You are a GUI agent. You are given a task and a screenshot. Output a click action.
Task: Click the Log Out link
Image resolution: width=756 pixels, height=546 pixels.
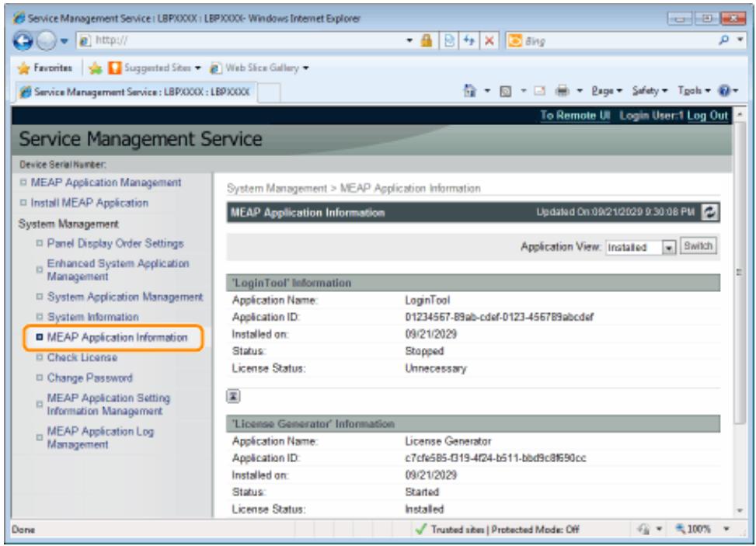tap(707, 116)
